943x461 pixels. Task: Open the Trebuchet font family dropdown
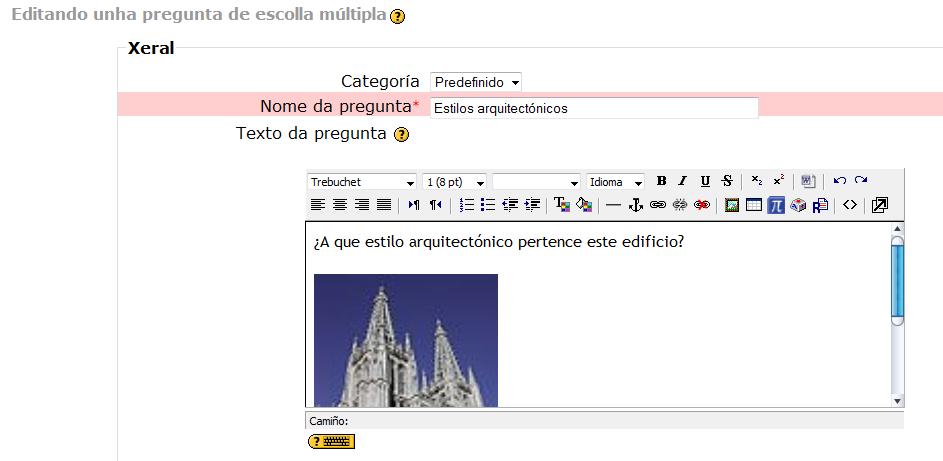pyautogui.click(x=362, y=182)
